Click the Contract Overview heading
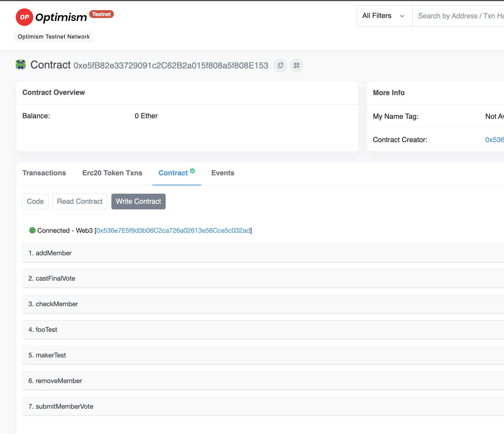The height and width of the screenshot is (434, 504). (x=54, y=93)
